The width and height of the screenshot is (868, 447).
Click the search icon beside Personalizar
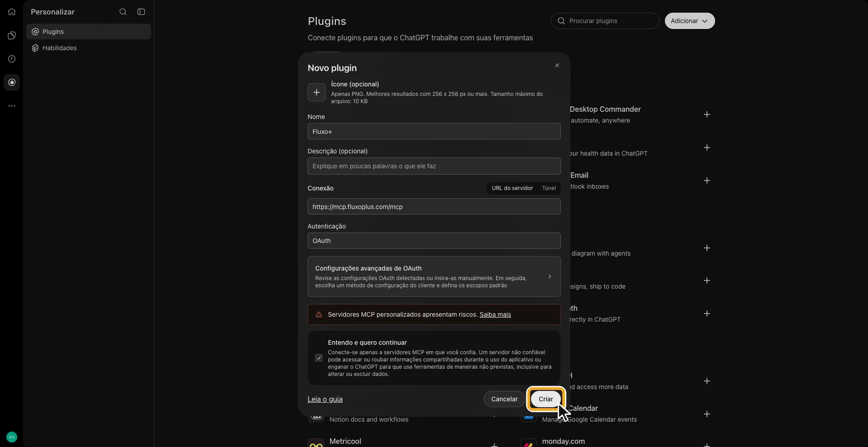pyautogui.click(x=123, y=12)
